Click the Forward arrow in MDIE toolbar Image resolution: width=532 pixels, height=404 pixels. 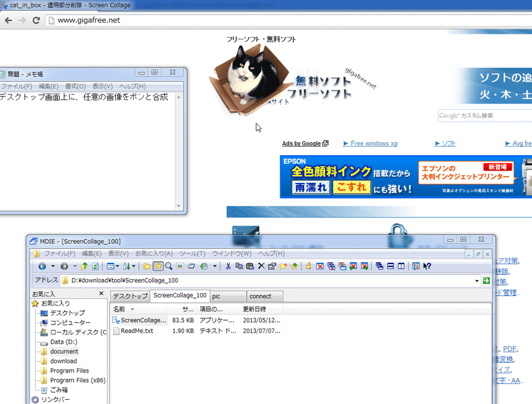[x=64, y=266]
